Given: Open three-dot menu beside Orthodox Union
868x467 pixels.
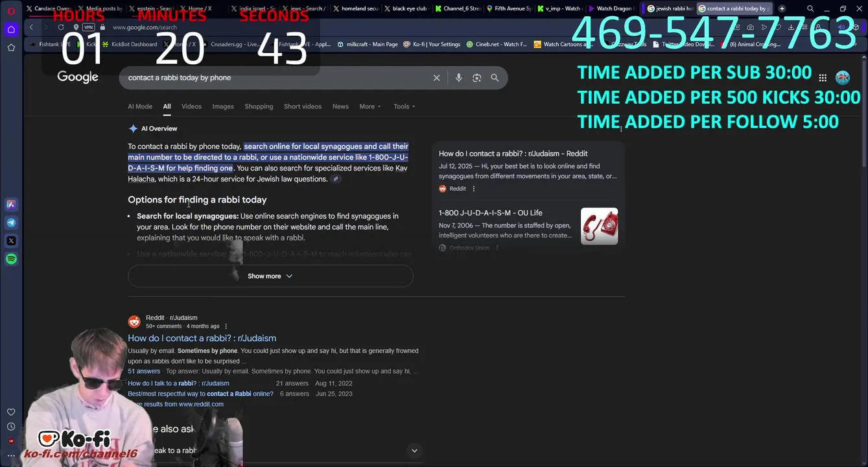Looking at the screenshot, I should click(497, 248).
